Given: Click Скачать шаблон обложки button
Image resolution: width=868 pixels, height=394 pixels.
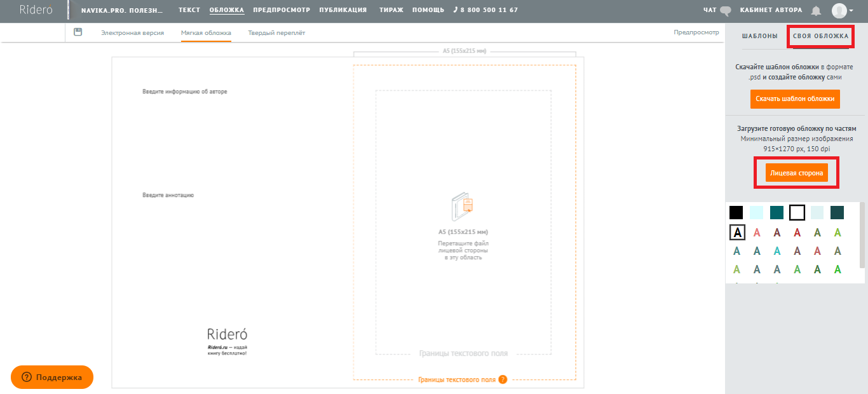Looking at the screenshot, I should (x=795, y=99).
